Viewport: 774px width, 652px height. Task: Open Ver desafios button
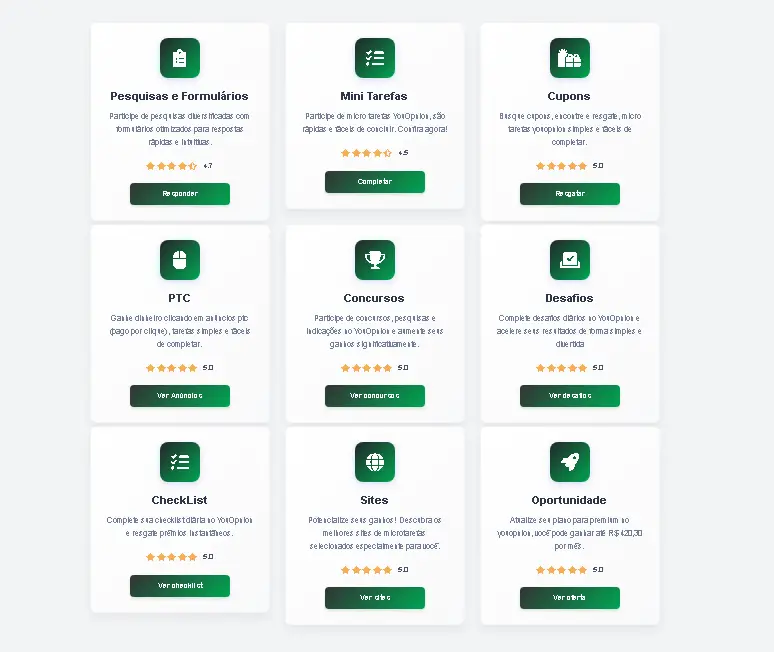coord(570,396)
